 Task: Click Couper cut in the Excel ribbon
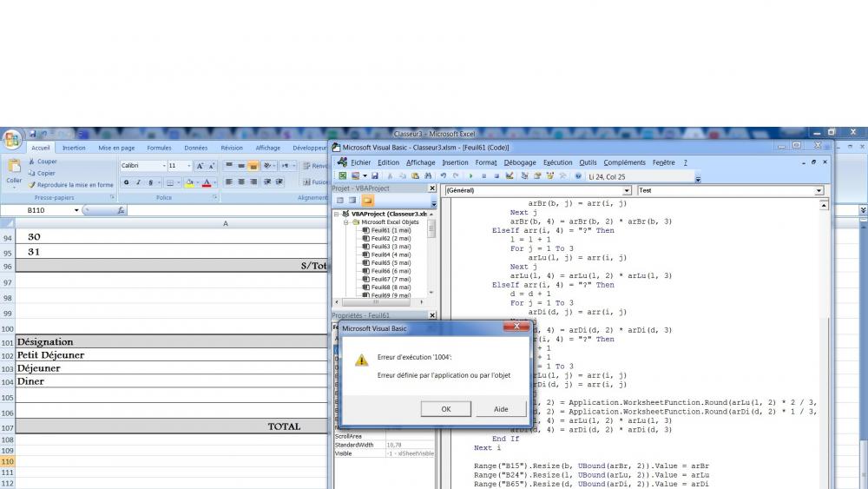43,162
